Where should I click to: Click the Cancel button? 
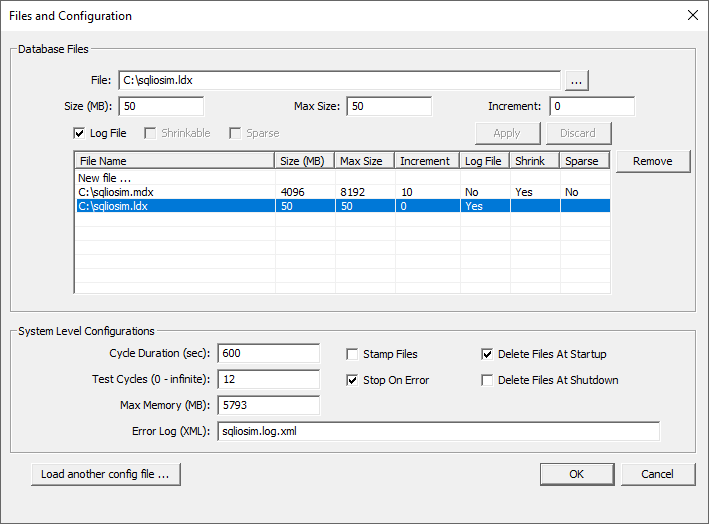point(658,474)
